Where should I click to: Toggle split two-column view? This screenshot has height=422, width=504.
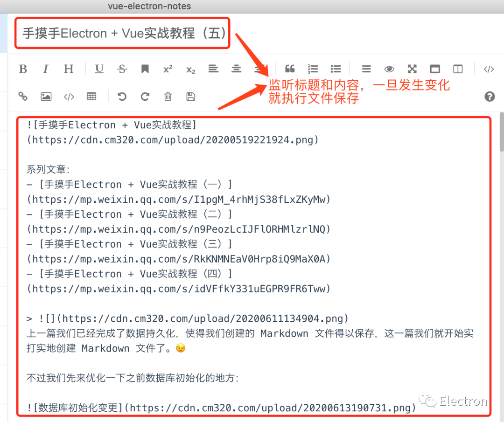(458, 69)
